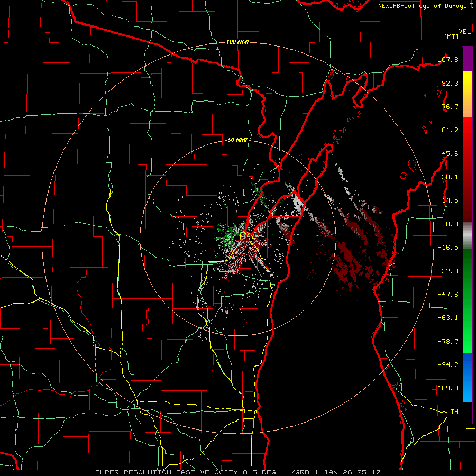Screen dimensions: 476x476
Task: Click the 61.2 velocity scale value
Action: 450,130
